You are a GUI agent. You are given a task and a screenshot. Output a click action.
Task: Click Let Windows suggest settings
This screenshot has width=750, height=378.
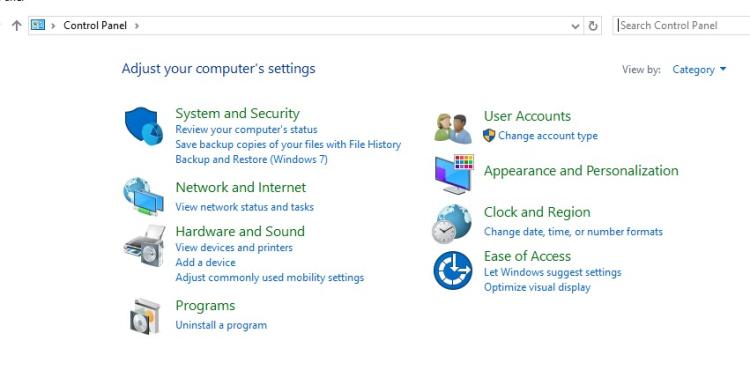(552, 272)
